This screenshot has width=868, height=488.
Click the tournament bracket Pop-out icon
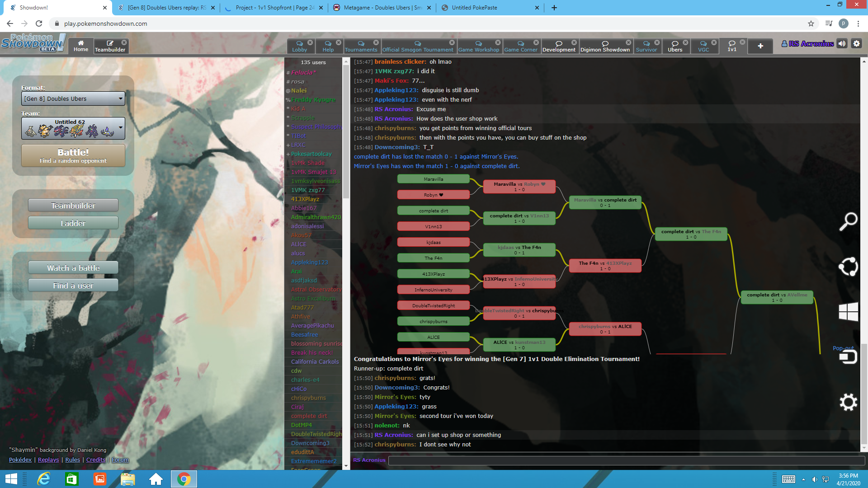843,348
